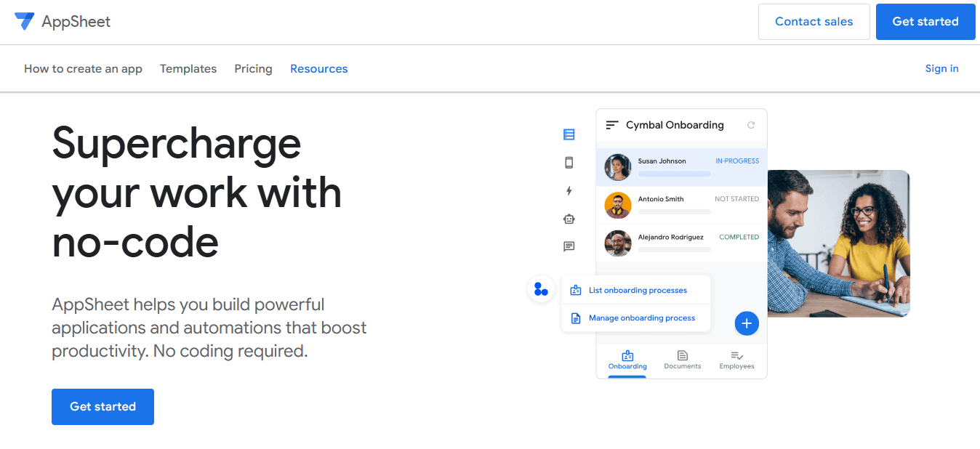Click the Alejandro Rodriguez name
The width and height of the screenshot is (980, 449).
click(x=670, y=237)
